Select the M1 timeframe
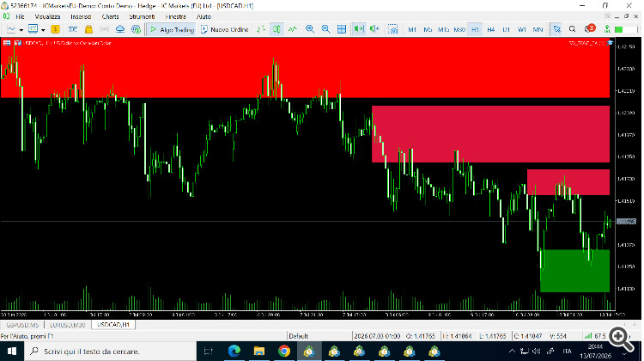This screenshot has height=361, width=644. [412, 29]
